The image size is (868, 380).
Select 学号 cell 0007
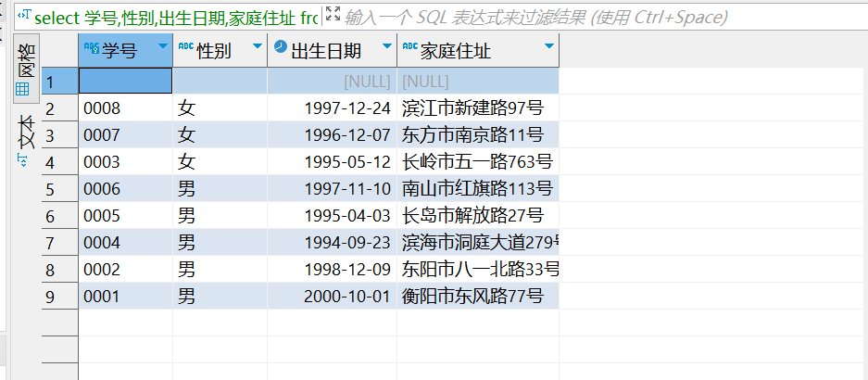[x=126, y=134]
